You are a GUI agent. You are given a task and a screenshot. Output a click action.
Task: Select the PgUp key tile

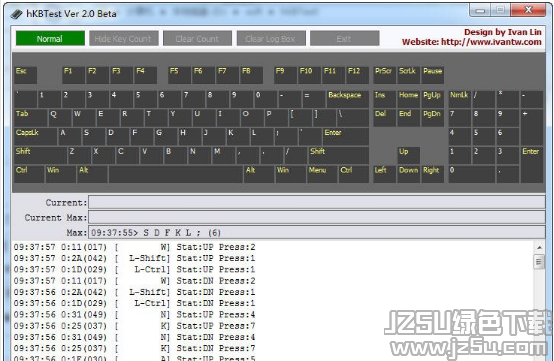[x=432, y=99]
